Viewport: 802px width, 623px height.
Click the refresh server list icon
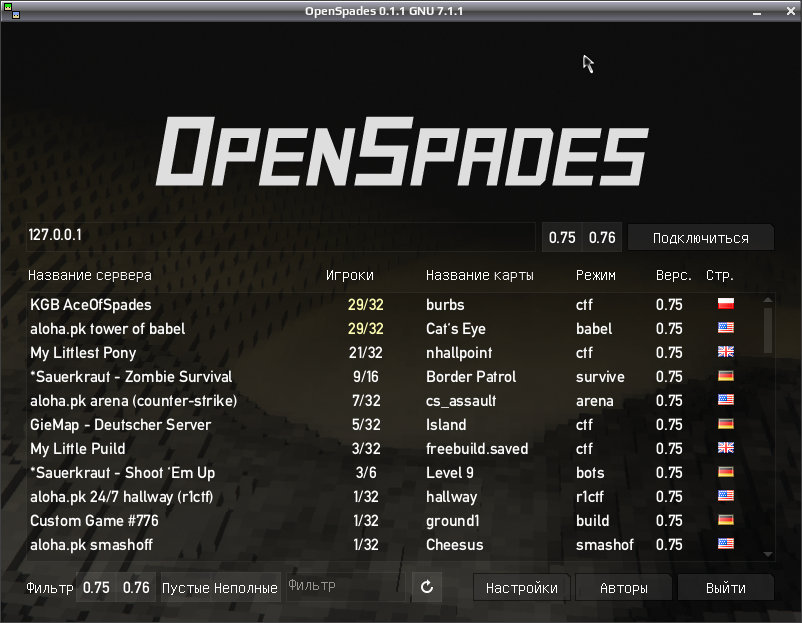pos(427,587)
